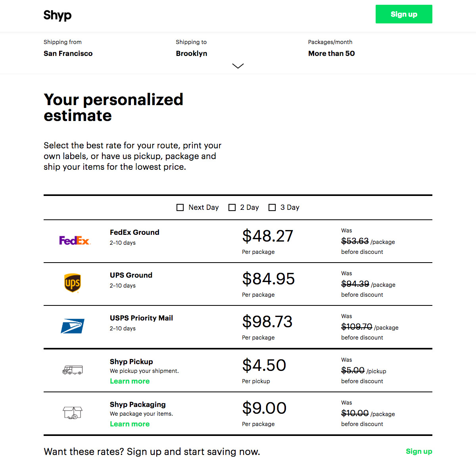Click the Shyp Packaging box icon

(73, 413)
